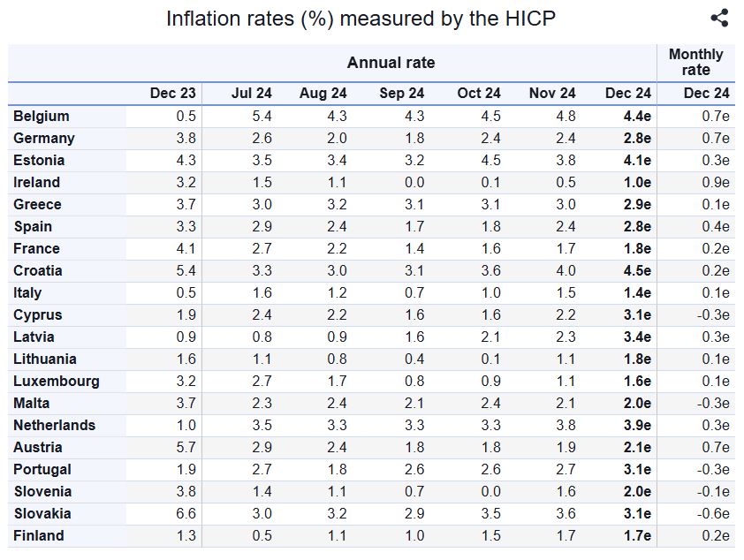Click the chart title text
This screenshot has width=744, height=560.
pos(361,18)
